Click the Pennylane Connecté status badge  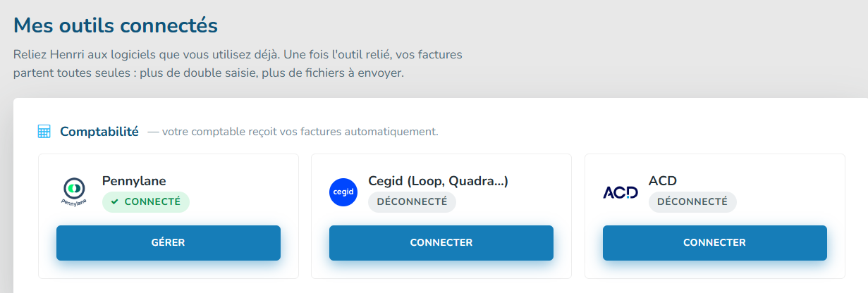(146, 202)
